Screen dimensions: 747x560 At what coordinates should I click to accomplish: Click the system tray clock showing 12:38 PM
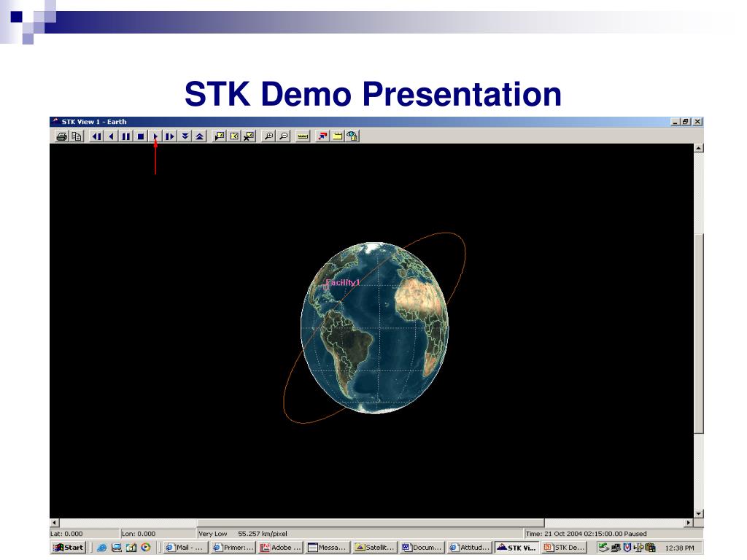[x=679, y=548]
